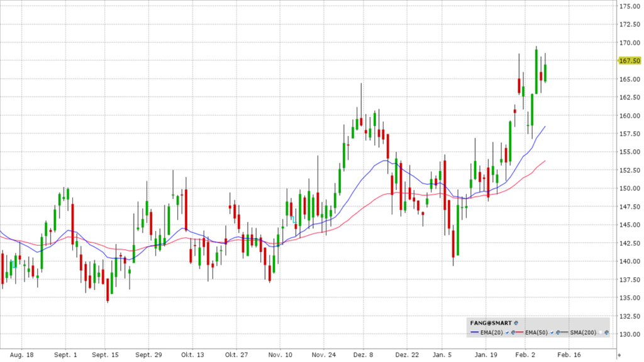Click the yellow 167.50 current price tag
The width and height of the screenshot is (644, 362).
630,60
